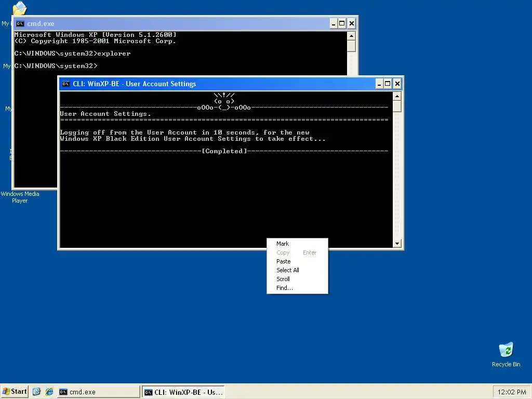
Task: Click scroll up arrow in User Account Settings window
Action: pos(397,96)
